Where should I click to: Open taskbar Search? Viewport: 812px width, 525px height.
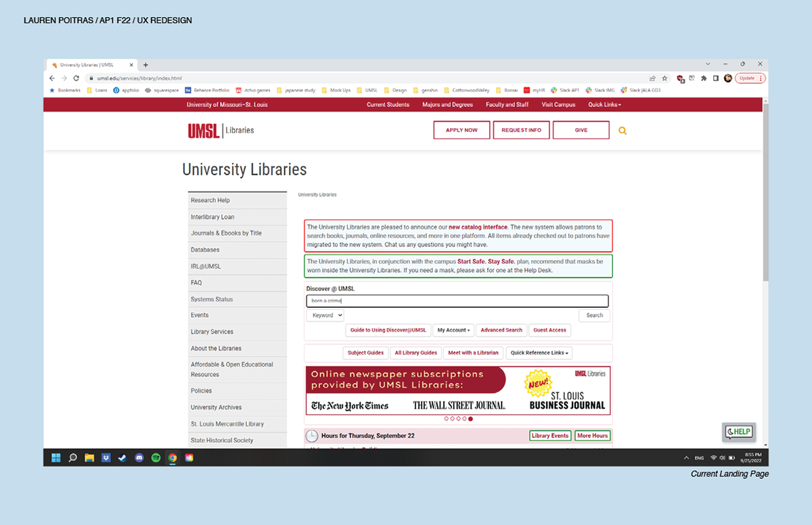(72, 457)
